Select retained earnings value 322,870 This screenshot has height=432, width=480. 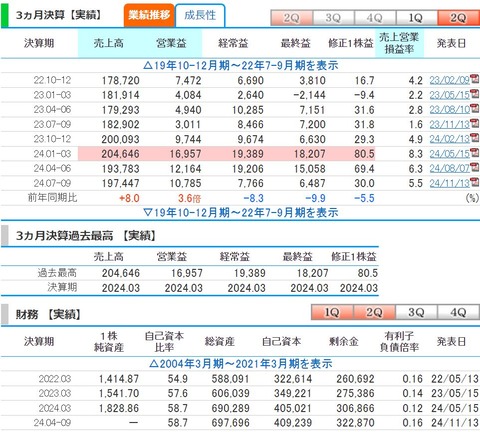click(x=355, y=423)
